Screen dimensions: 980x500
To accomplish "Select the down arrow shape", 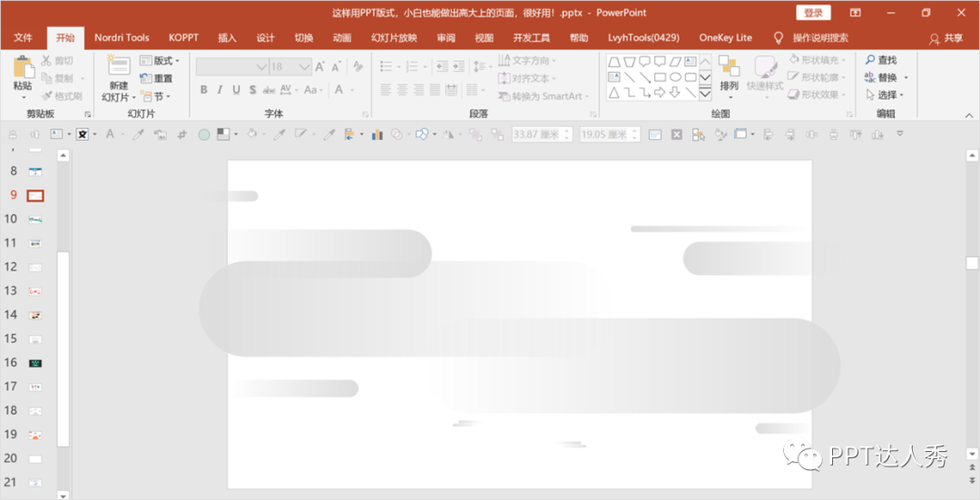I will coord(675,93).
